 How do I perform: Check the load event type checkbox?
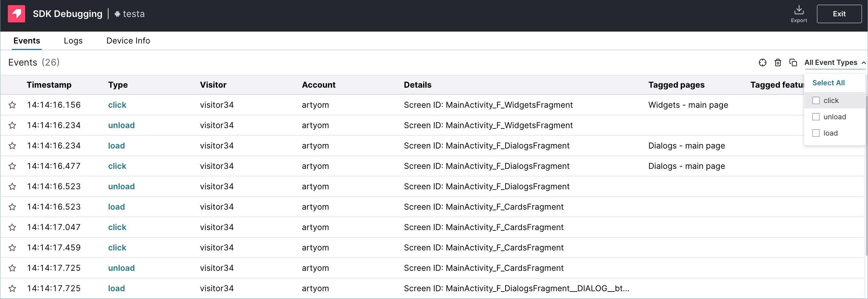click(x=816, y=133)
